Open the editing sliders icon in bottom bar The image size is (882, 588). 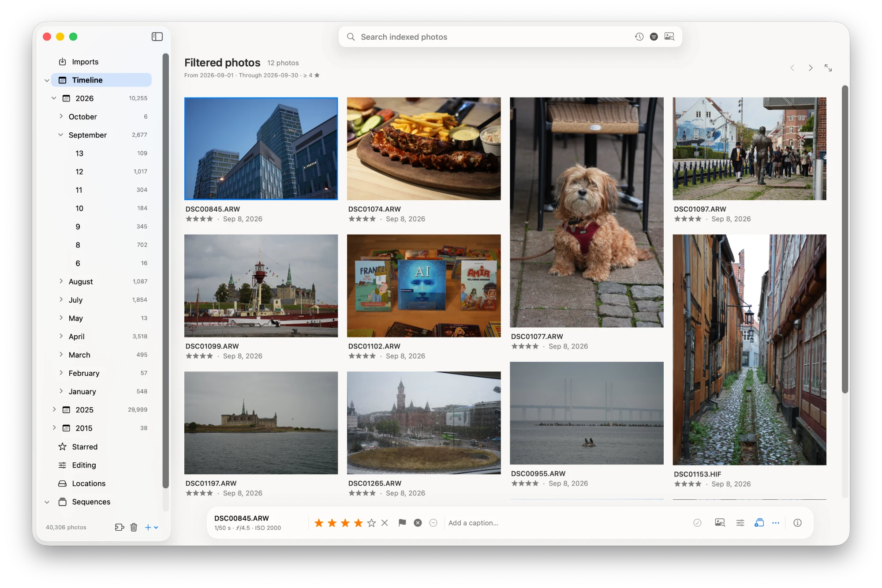740,523
